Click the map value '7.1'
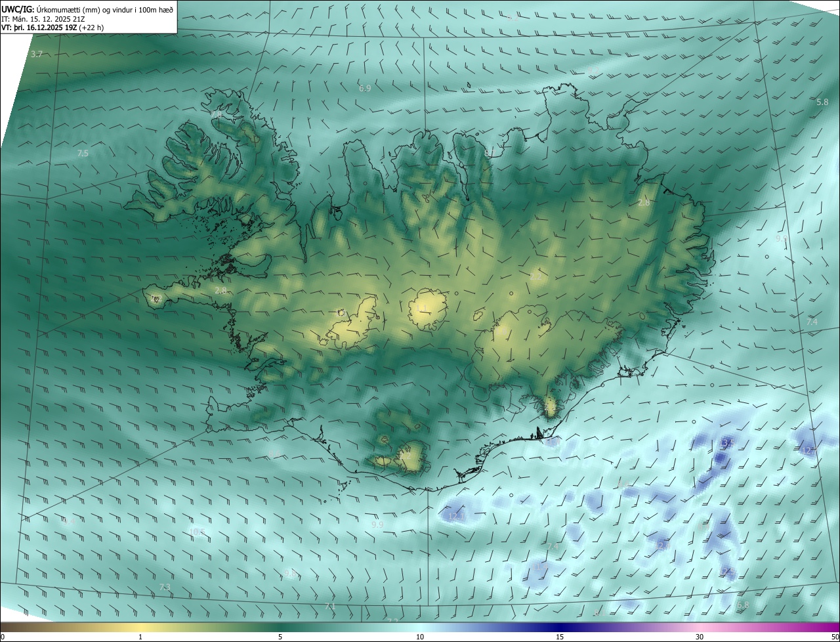The image size is (840, 642). 330,607
